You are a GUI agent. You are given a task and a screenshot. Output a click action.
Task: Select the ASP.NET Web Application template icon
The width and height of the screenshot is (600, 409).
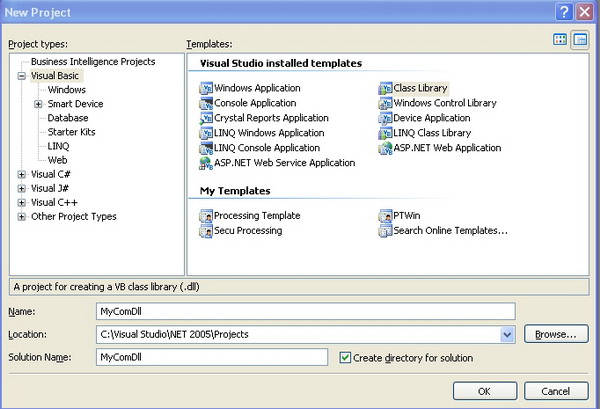pos(385,148)
